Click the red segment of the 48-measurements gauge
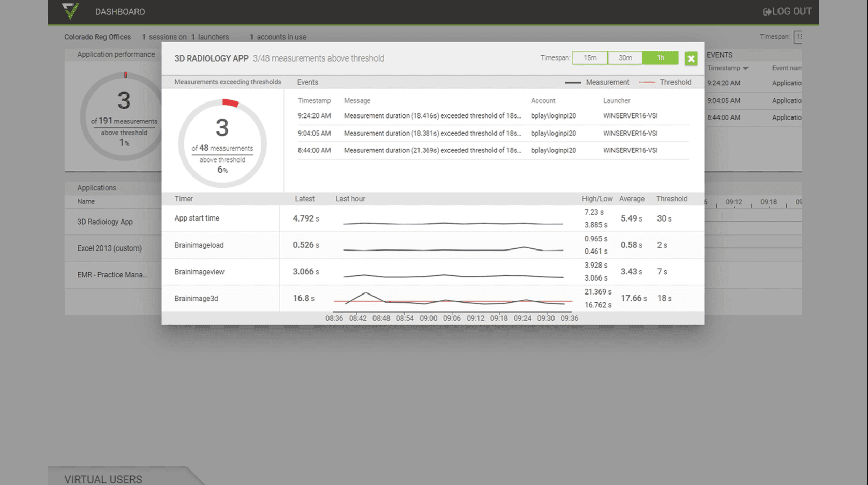This screenshot has height=485, width=868. coord(231,104)
